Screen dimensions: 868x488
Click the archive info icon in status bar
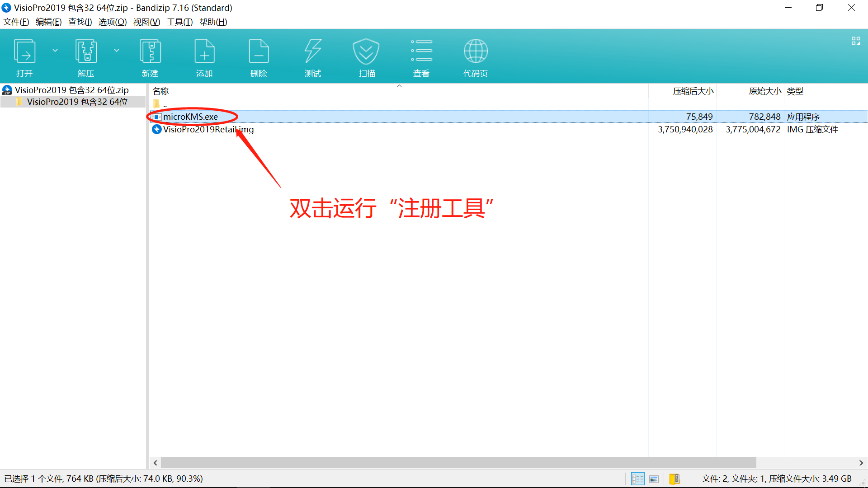[x=675, y=479]
